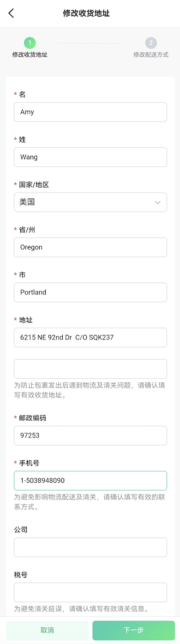
Task: Tap the 取消 button
Action: [47, 630]
